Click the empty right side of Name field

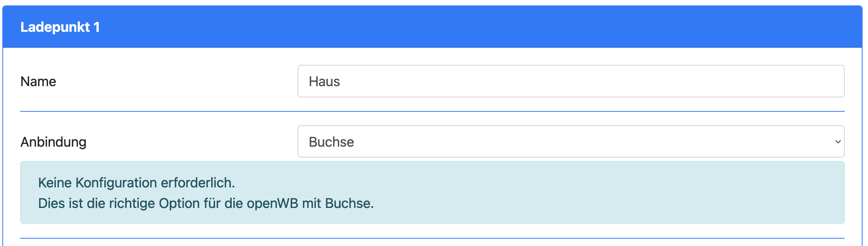(x=736, y=81)
